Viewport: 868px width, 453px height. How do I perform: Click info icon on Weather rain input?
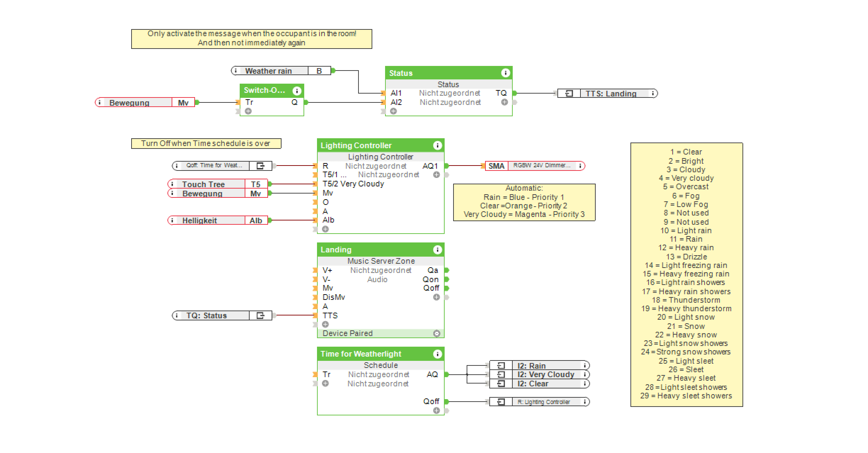[235, 71]
